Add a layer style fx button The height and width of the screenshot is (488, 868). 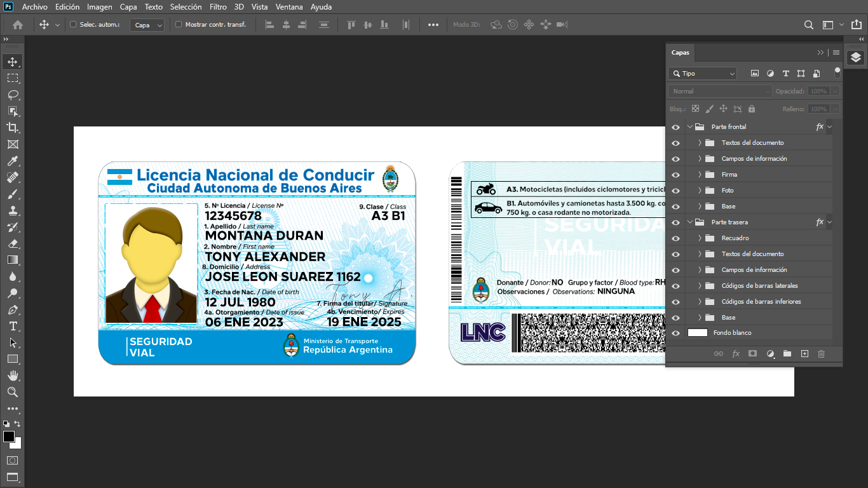[736, 354]
